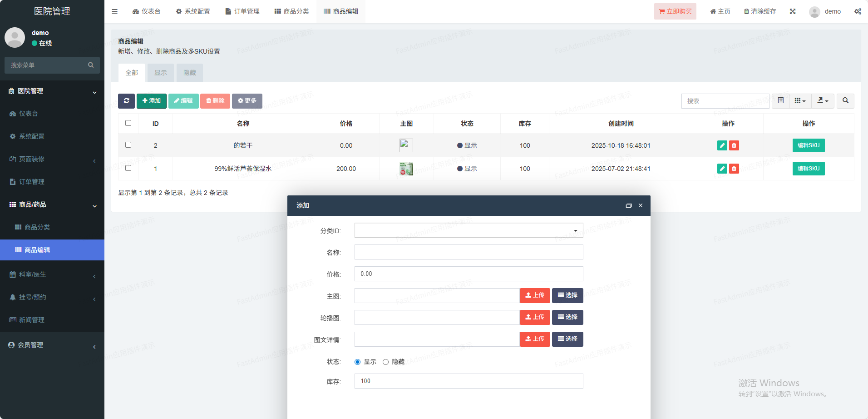Check the select-all checkbox in table header
Viewport: 868px width, 419px height.
tap(128, 123)
